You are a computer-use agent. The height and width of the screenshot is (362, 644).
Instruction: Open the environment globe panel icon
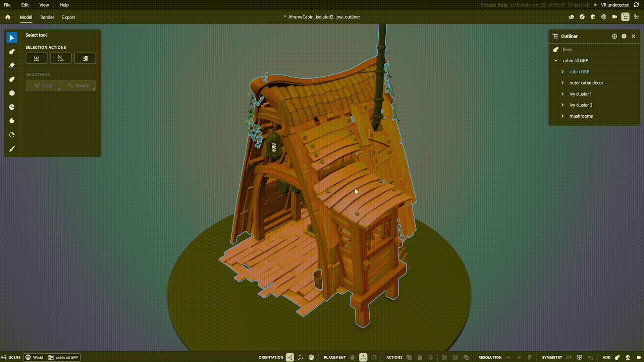tap(604, 17)
